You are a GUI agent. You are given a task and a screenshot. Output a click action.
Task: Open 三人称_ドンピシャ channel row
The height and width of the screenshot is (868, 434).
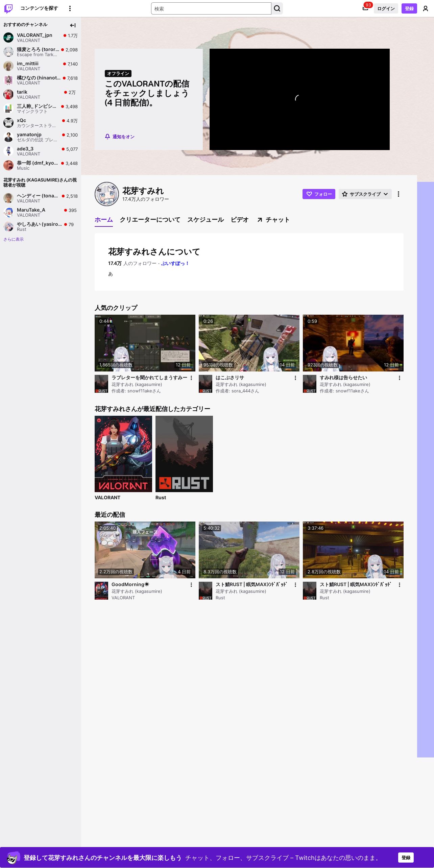41,108
